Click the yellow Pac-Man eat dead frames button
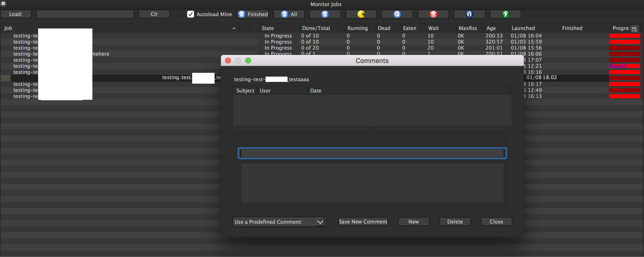 361,14
